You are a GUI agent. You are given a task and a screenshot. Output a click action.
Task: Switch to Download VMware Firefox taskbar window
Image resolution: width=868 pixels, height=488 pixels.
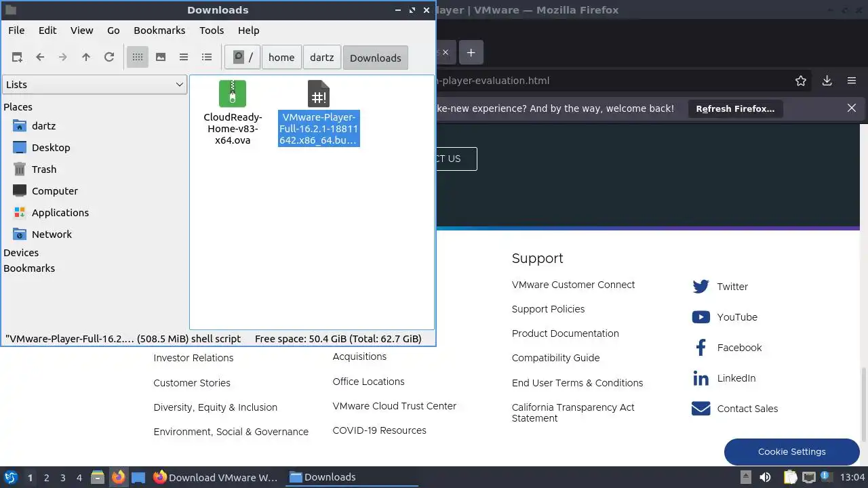pos(216,477)
